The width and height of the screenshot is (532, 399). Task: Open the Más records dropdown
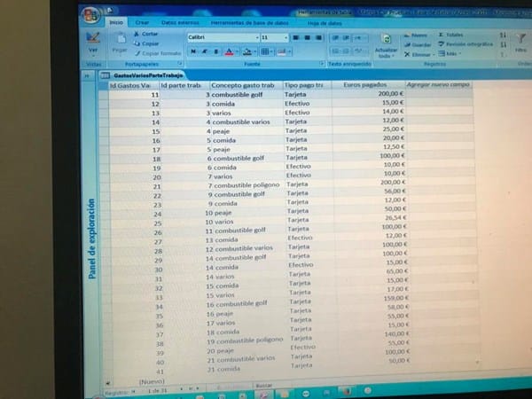(x=450, y=53)
